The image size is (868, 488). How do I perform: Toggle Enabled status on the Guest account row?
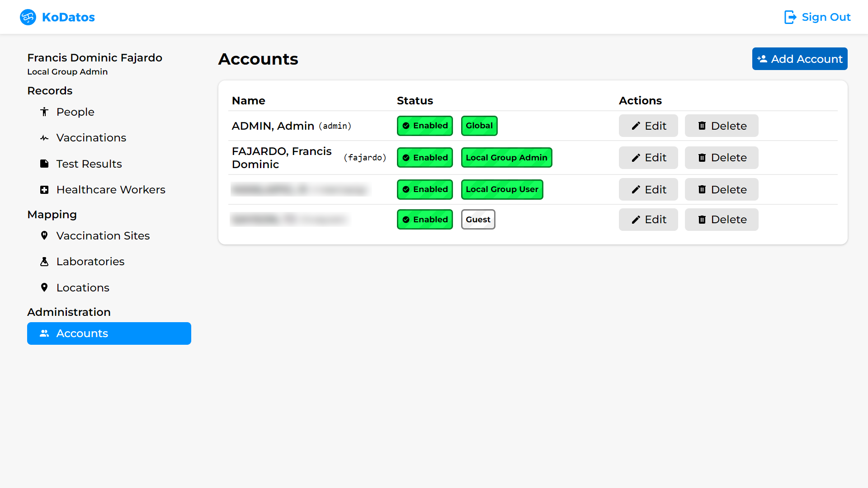point(425,219)
